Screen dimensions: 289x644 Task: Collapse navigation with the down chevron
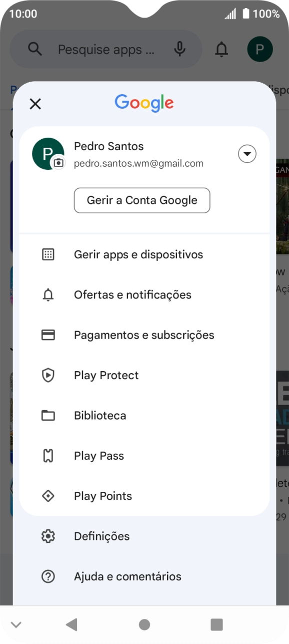[16, 624]
